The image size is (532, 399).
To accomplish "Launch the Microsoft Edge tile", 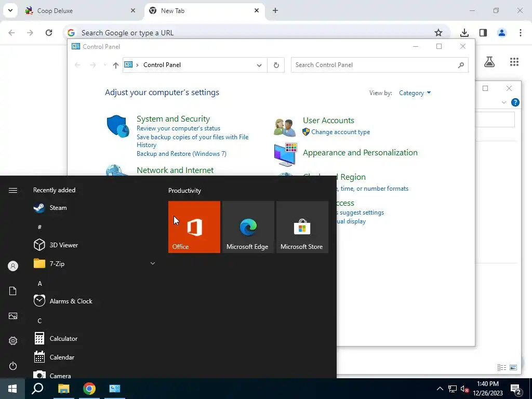I will (x=248, y=227).
